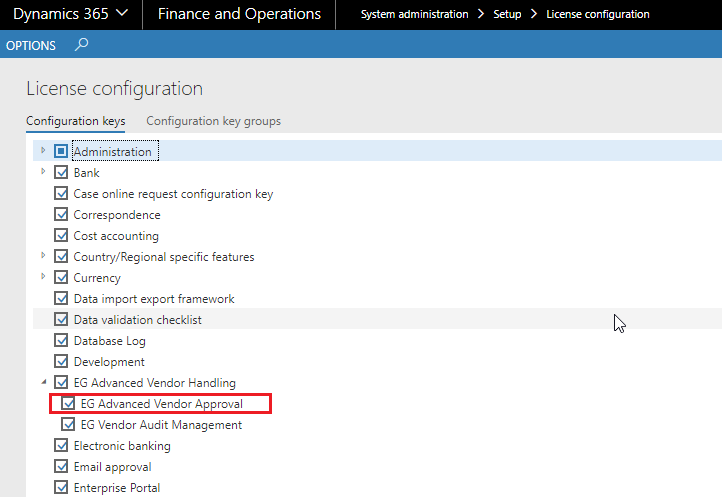Uncheck Electronic banking checkbox

61,445
